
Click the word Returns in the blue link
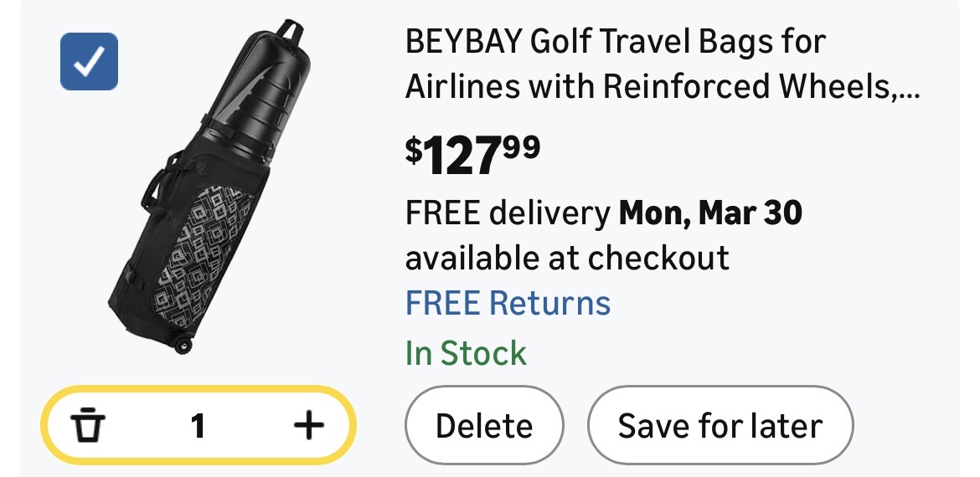549,303
